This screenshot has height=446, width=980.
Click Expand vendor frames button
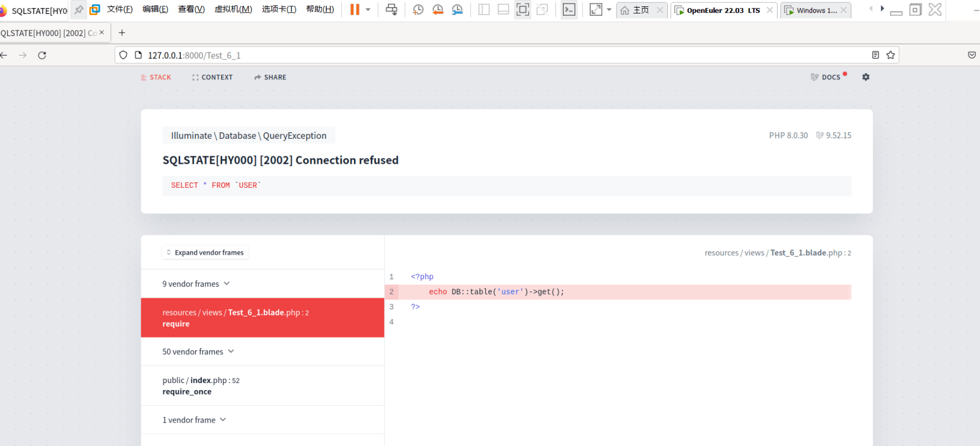click(205, 252)
